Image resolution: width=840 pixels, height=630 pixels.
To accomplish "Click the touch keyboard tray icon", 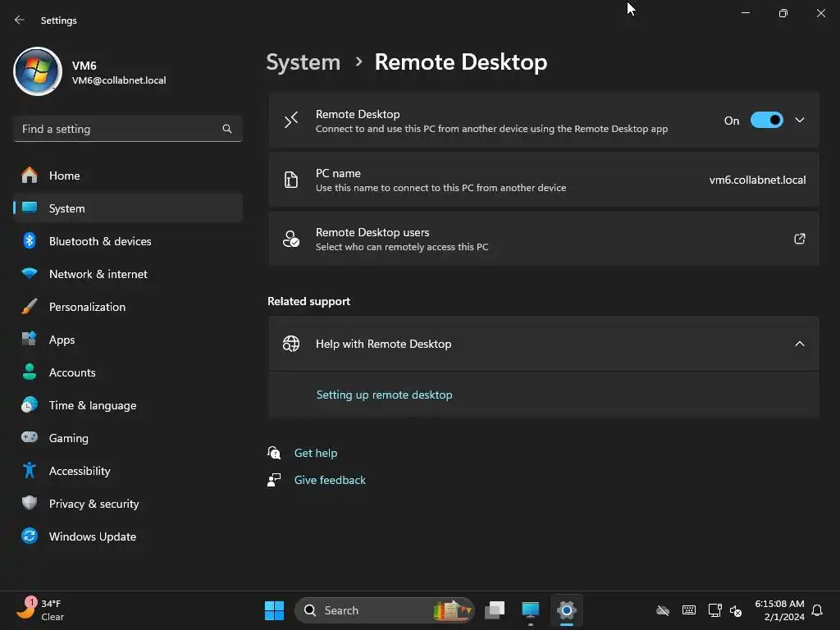I will [689, 610].
